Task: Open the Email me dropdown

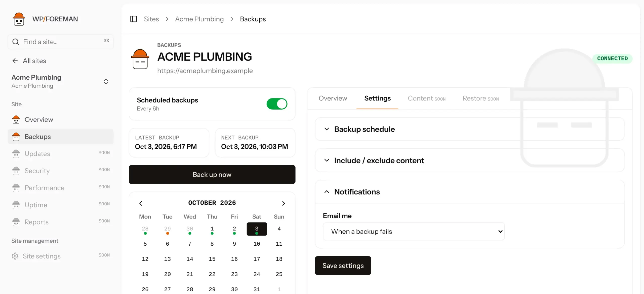Action: [x=414, y=232]
